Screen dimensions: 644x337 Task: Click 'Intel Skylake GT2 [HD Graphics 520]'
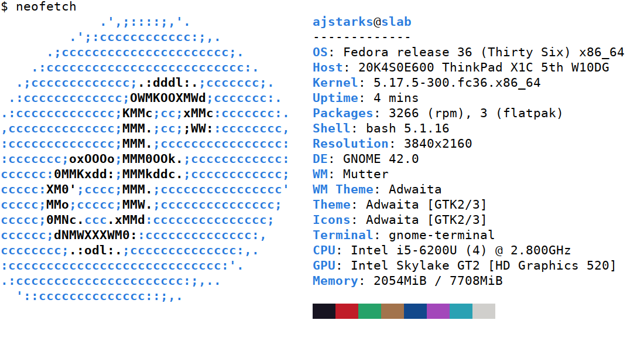pos(484,265)
